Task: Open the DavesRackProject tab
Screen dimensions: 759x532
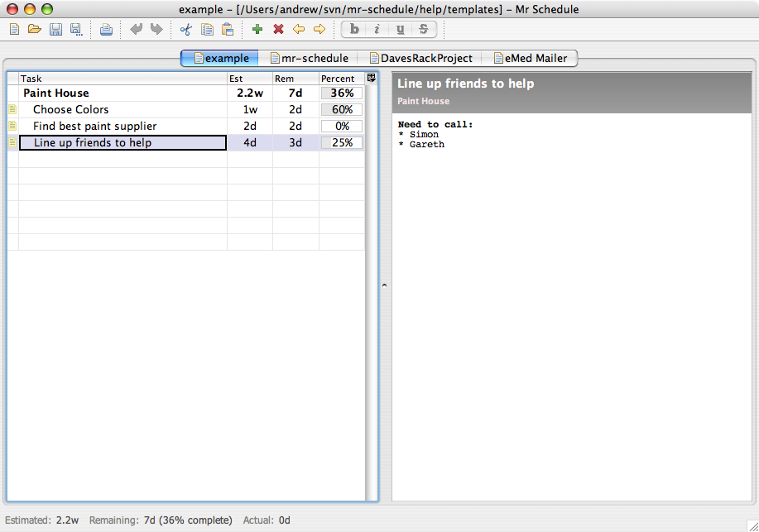Action: click(424, 58)
